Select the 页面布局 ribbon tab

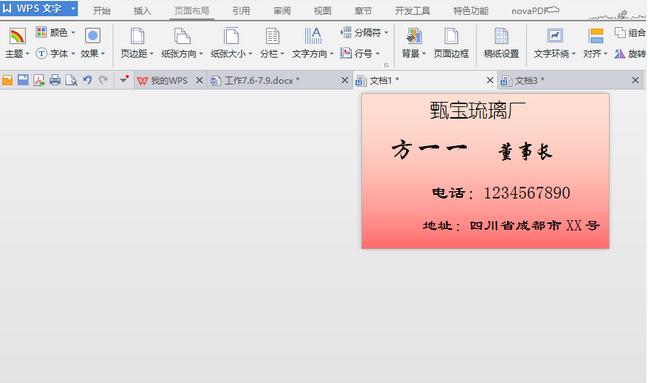pyautogui.click(x=192, y=11)
